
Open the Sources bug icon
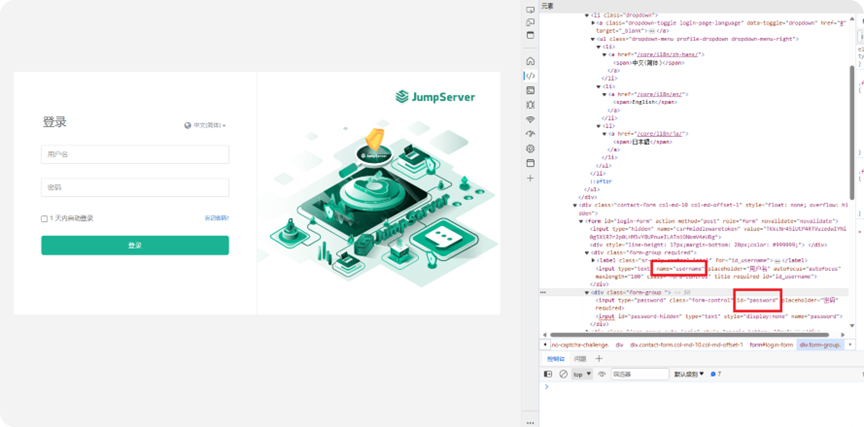pos(530,105)
